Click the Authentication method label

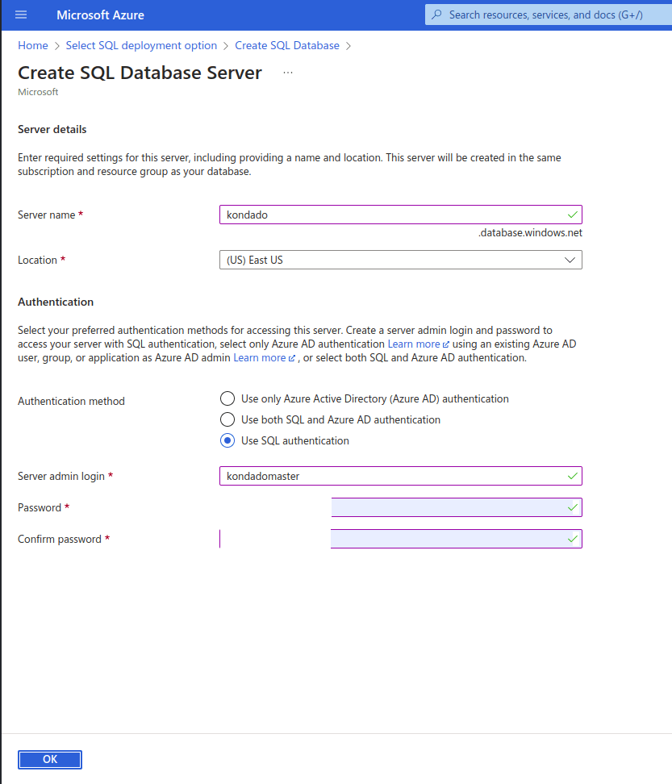[x=71, y=402]
